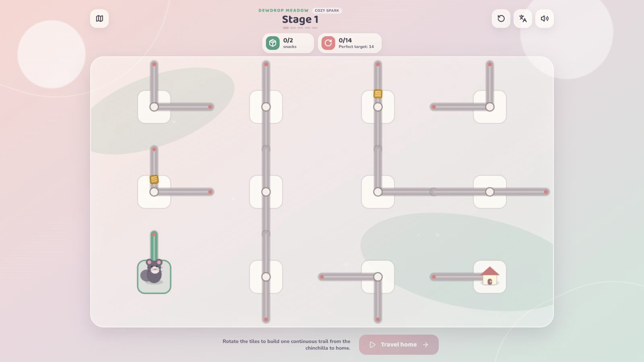Open the level map

pos(99,19)
